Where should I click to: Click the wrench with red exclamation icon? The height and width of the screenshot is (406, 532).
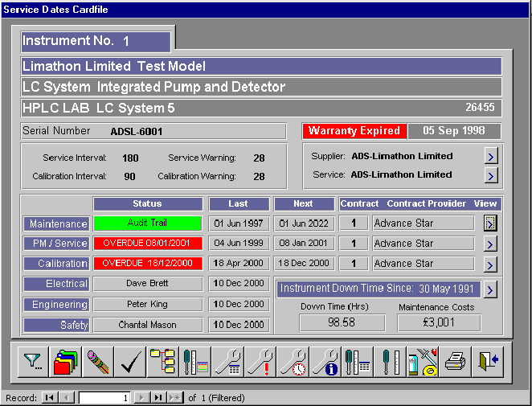pos(260,362)
